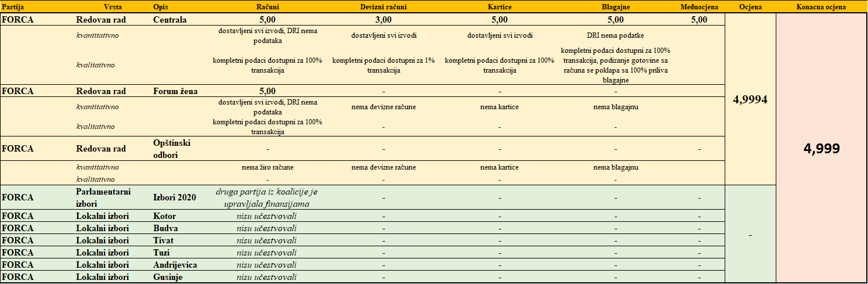
Task: Select the Kartice column header
Action: 500,7
